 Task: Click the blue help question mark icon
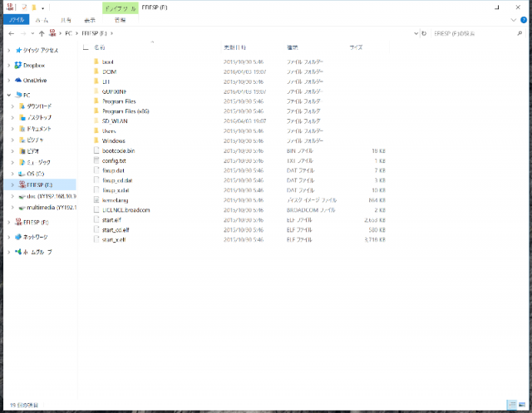click(x=524, y=20)
